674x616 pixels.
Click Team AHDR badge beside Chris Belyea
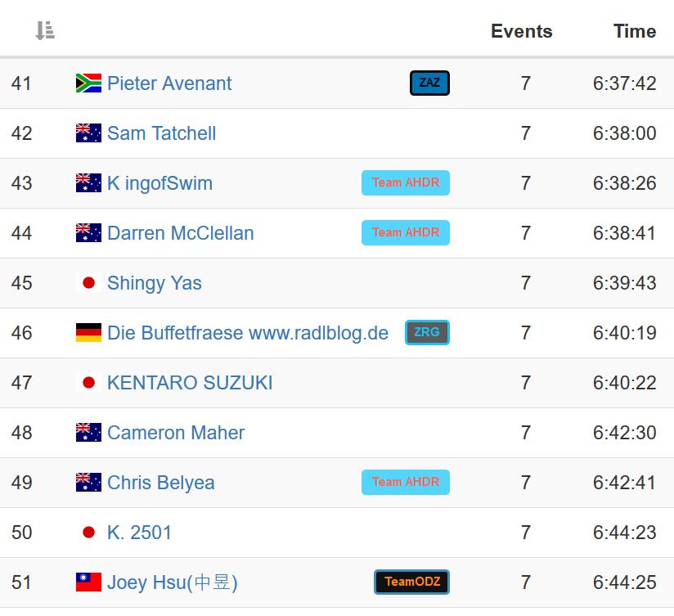pos(406,482)
